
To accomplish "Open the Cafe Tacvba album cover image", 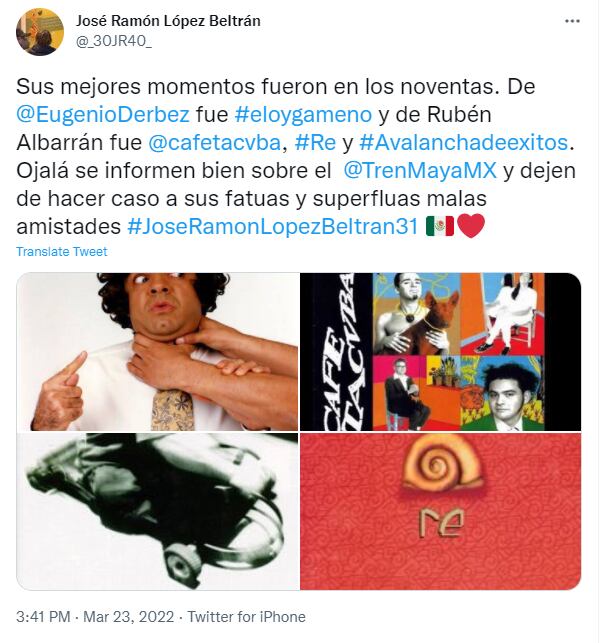I will [x=441, y=351].
